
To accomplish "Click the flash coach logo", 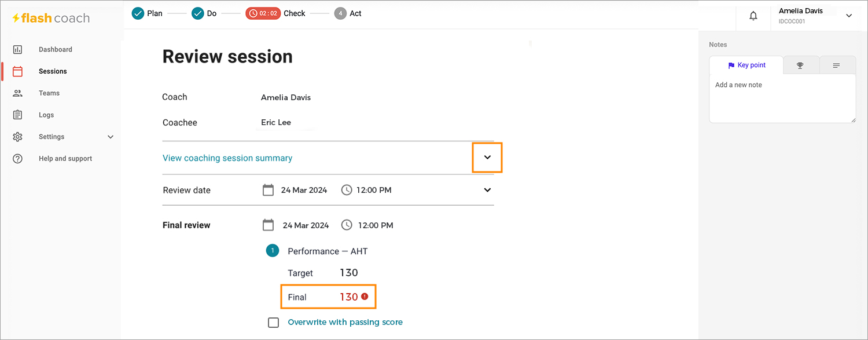I will (x=51, y=18).
